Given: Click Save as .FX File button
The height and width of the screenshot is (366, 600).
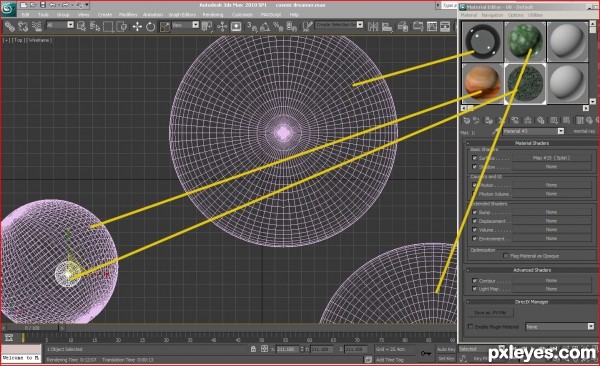Looking at the screenshot, I should pos(490,313).
